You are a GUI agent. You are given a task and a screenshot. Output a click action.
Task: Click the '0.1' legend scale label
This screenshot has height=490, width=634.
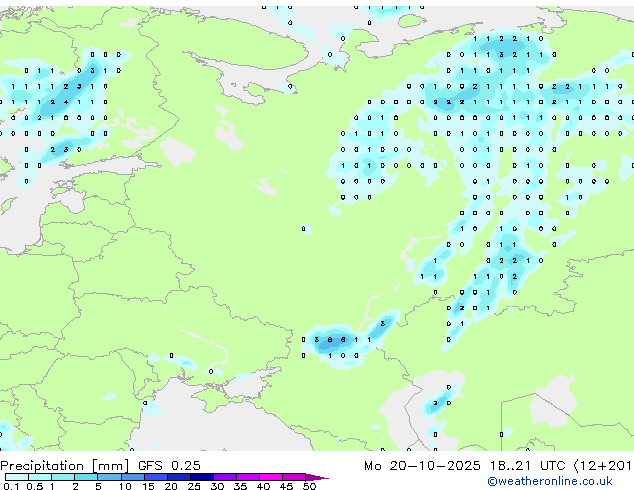11,486
